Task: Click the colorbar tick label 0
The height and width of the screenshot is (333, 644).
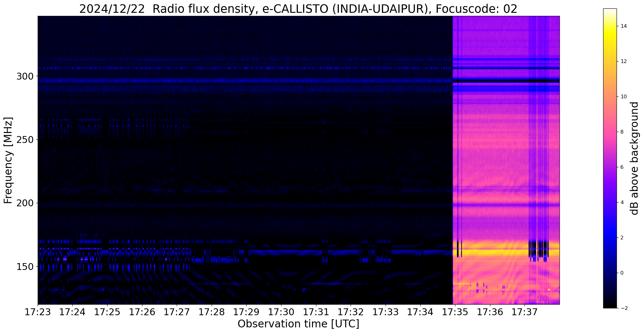Action: point(622,273)
